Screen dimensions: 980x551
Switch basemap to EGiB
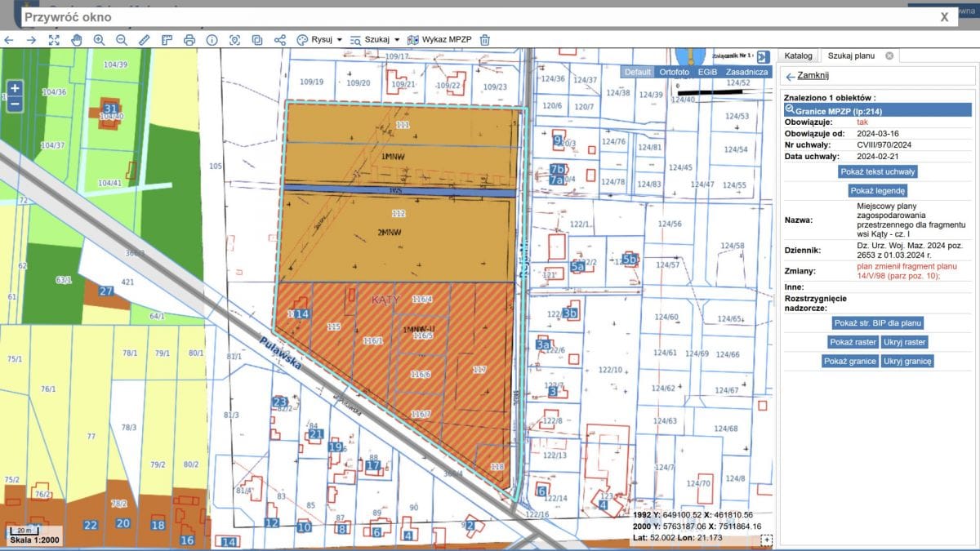click(x=707, y=72)
